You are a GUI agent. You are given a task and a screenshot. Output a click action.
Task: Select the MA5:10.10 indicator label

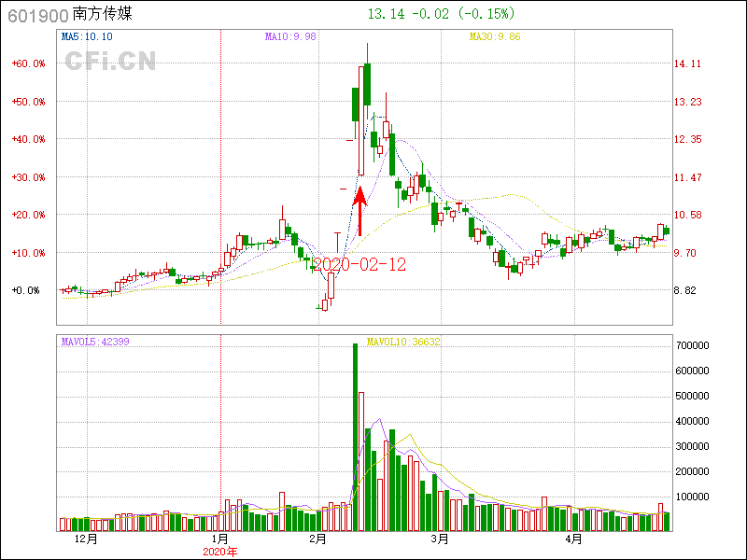click(x=87, y=37)
